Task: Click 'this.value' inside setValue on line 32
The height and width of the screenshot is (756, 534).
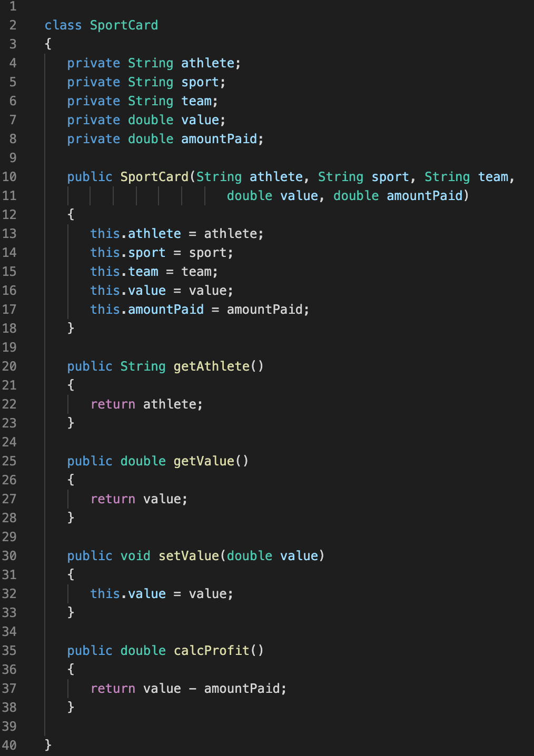Action: pos(128,594)
